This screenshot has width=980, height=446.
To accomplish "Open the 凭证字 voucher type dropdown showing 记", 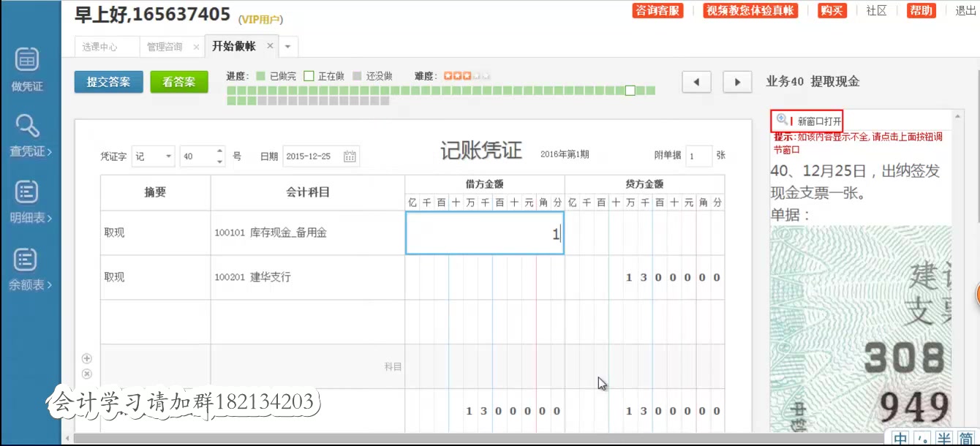I will tap(153, 156).
